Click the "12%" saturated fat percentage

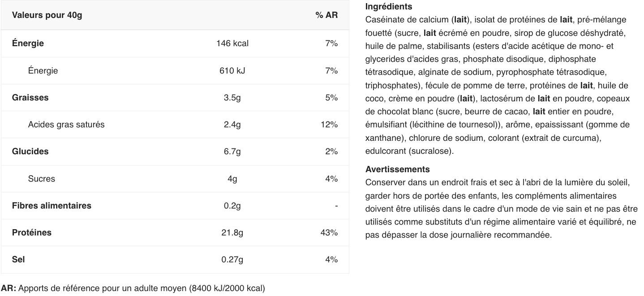(x=329, y=125)
